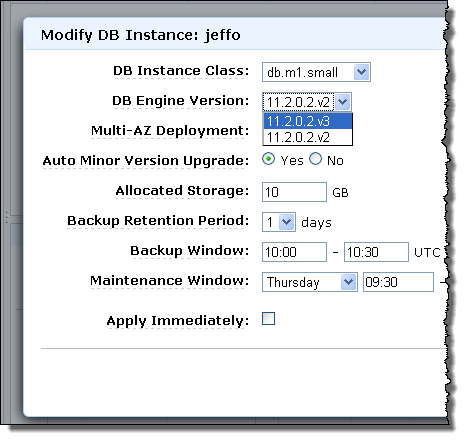Image resolution: width=466 pixels, height=441 pixels.
Task: Open the Backup Retention Period days dropdown
Action: [286, 222]
